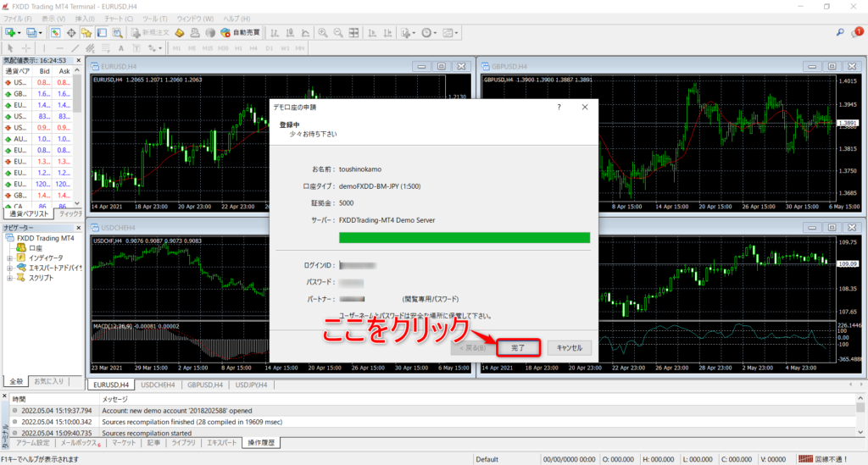Toggle the Terminal panel toolbar icon

click(x=102, y=33)
